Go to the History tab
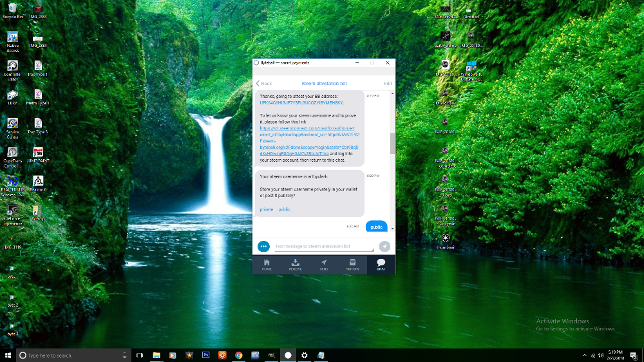This screenshot has height=362, width=644. click(x=352, y=265)
